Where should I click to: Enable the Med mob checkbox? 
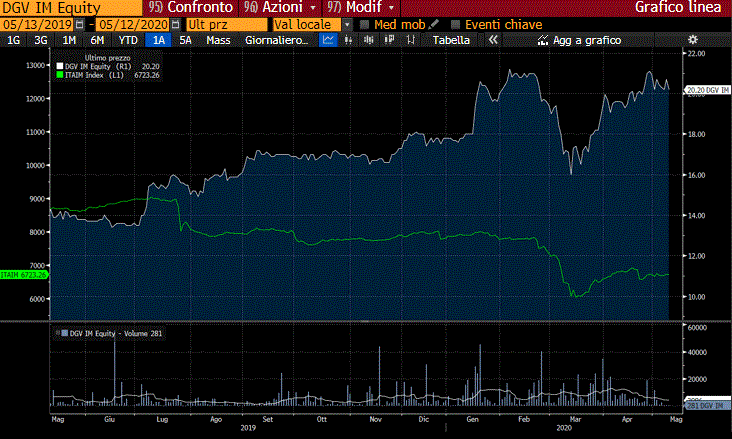365,24
